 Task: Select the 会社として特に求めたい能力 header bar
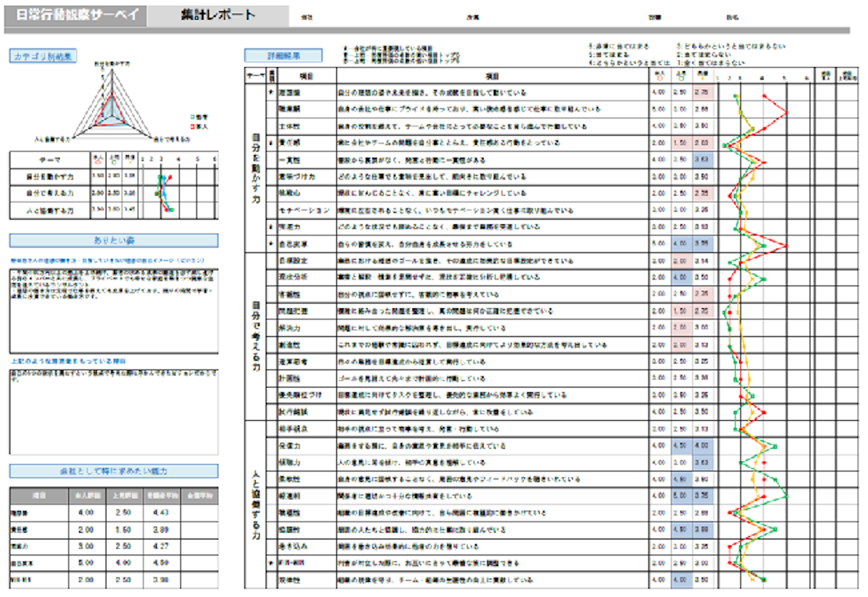tap(113, 471)
